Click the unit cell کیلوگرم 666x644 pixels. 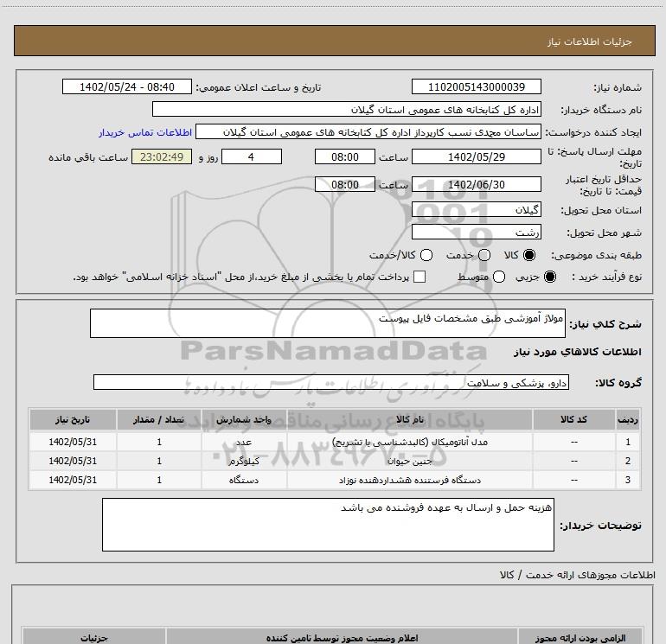244,461
